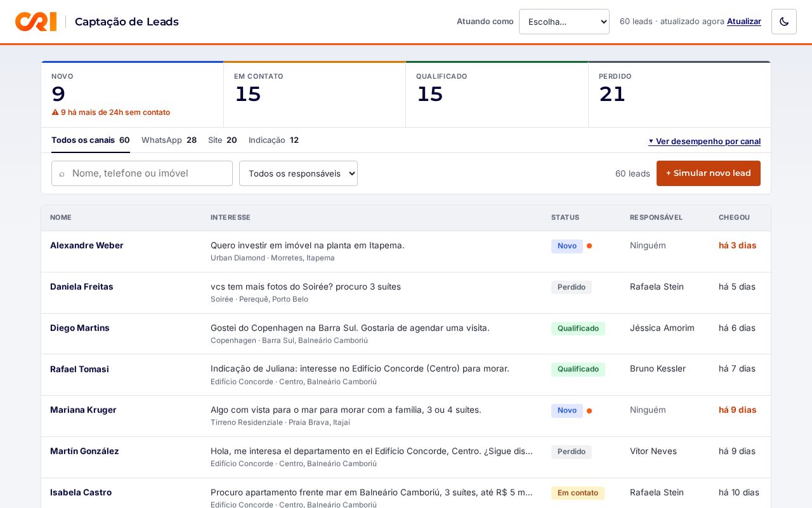Open lead Daniela Freitas
The width and height of the screenshot is (812, 508).
pyautogui.click(x=82, y=287)
